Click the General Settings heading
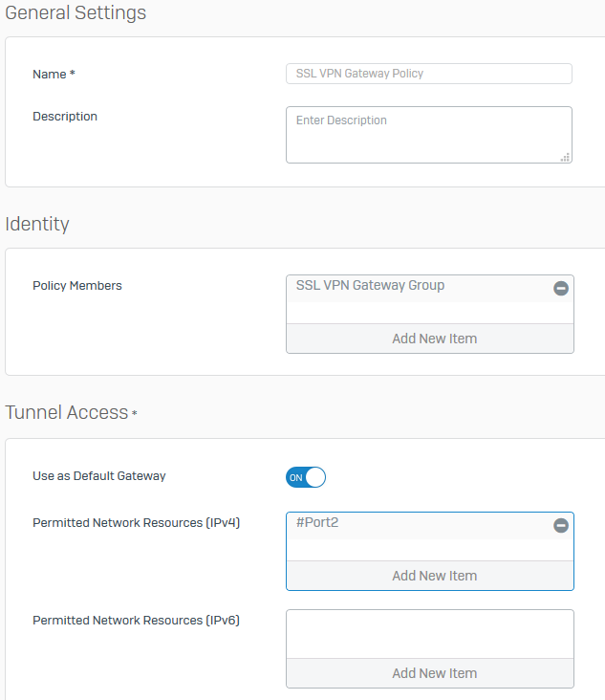Image resolution: width=605 pixels, height=700 pixels. tap(76, 13)
